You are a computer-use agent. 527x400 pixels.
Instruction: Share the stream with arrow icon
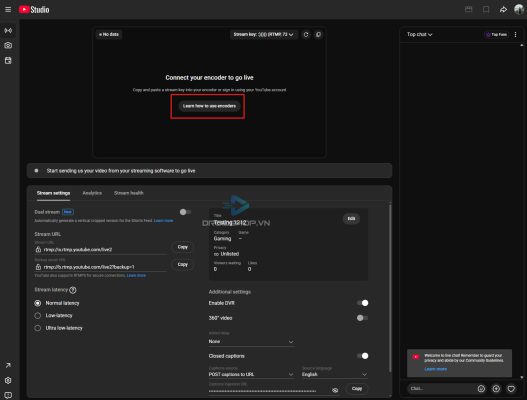503,9
